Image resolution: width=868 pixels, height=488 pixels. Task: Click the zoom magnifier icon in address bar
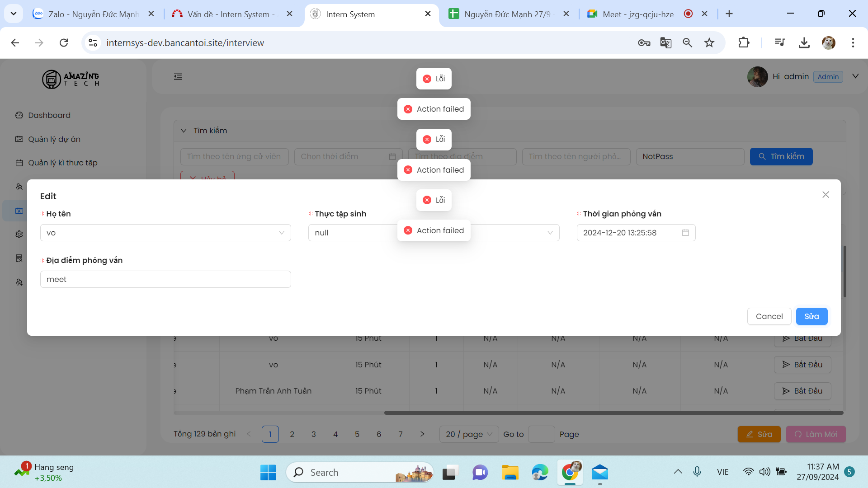[x=687, y=43]
